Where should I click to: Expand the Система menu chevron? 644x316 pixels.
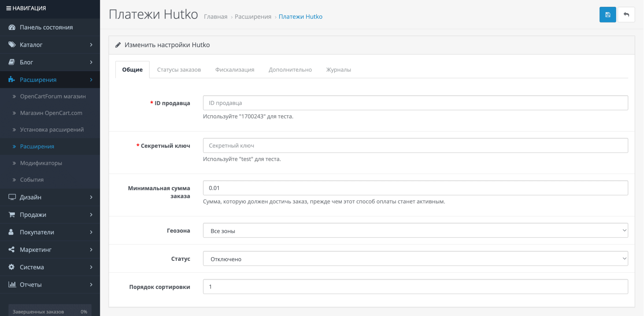coord(91,267)
